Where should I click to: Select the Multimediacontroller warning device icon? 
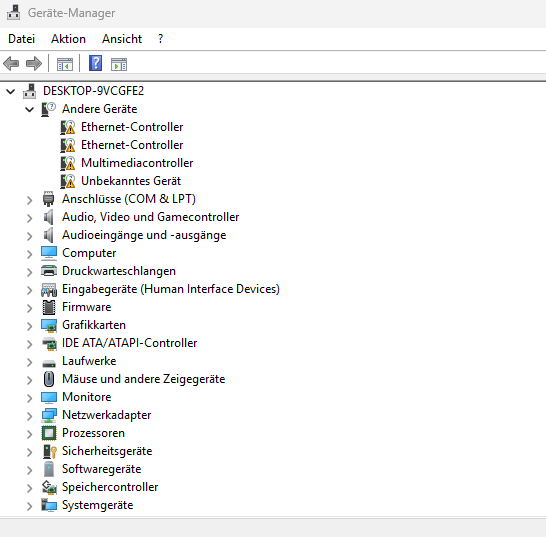click(x=68, y=163)
